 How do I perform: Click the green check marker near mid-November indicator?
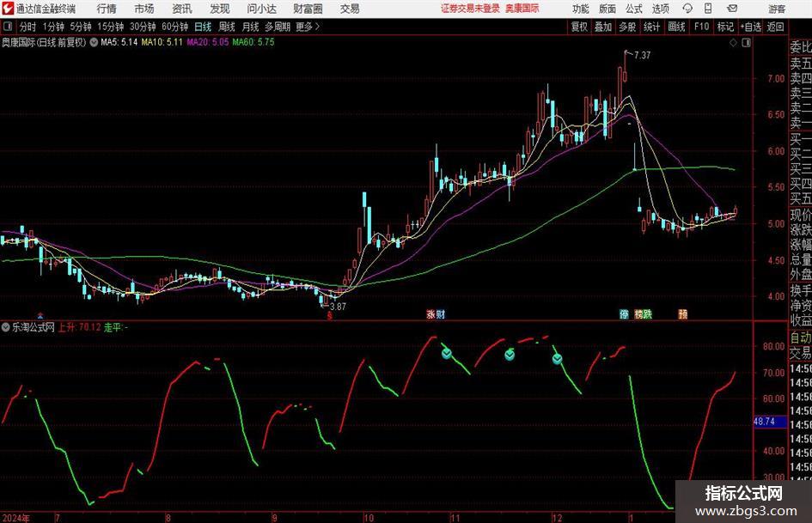(510, 355)
